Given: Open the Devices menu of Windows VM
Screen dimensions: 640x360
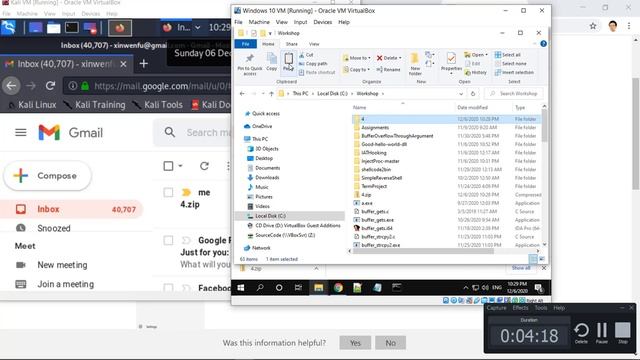Looking at the screenshot, I should click(322, 22).
